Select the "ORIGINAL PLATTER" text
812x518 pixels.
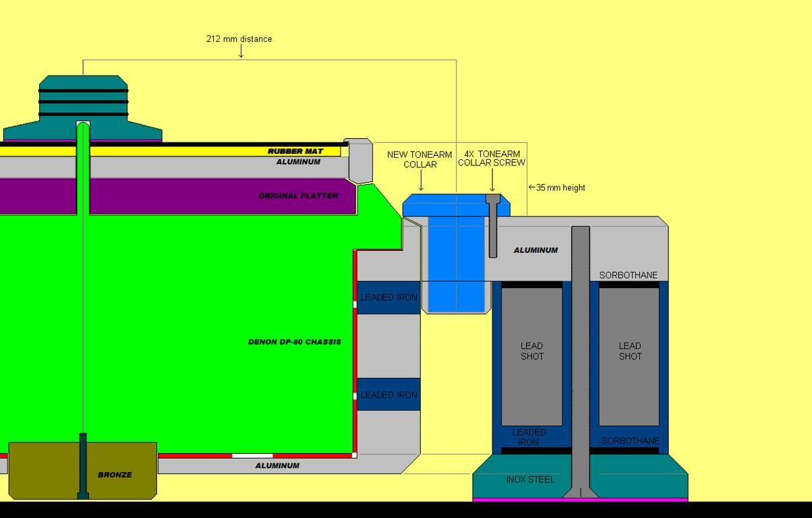(x=298, y=196)
